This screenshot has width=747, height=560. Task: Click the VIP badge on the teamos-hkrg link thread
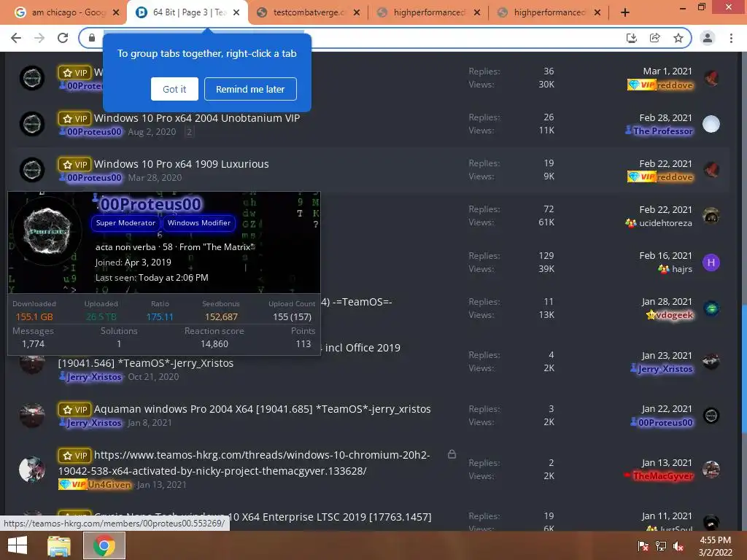point(74,456)
